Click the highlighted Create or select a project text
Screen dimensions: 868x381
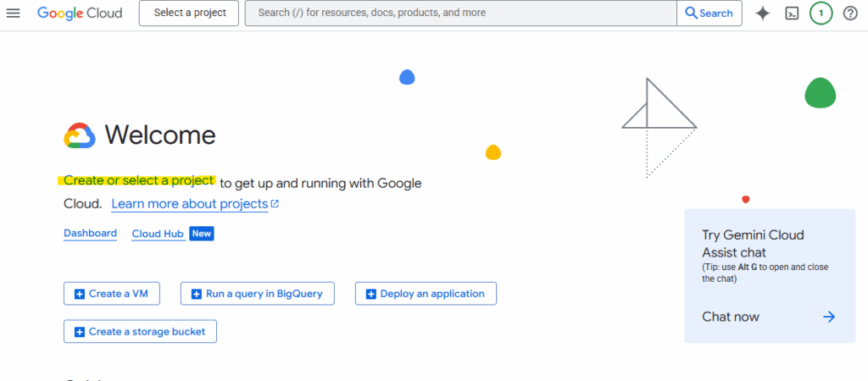tap(139, 180)
